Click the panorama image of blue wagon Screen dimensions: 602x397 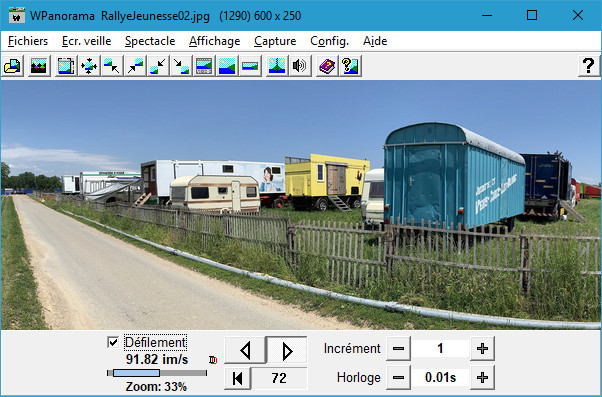coord(454,177)
